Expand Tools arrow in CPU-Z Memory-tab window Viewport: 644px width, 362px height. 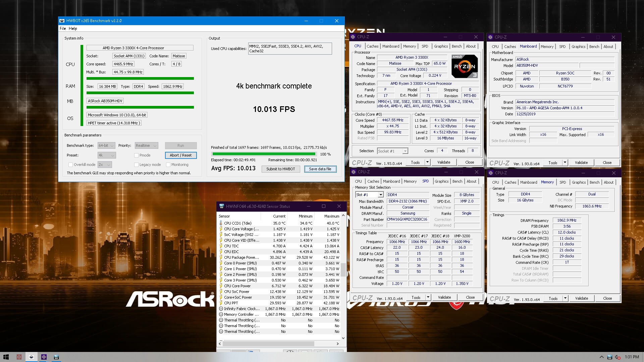[x=565, y=298]
